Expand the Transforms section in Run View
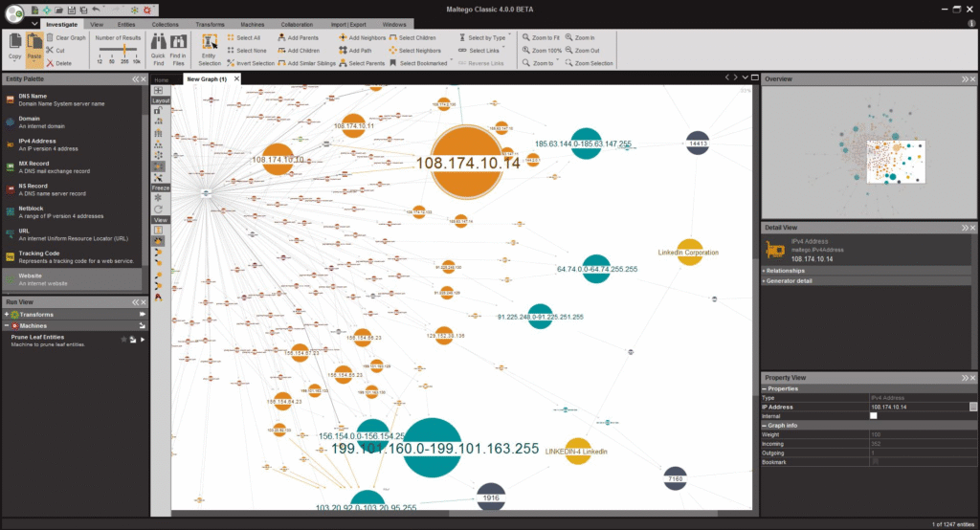Image resolution: width=980 pixels, height=530 pixels. coord(7,315)
